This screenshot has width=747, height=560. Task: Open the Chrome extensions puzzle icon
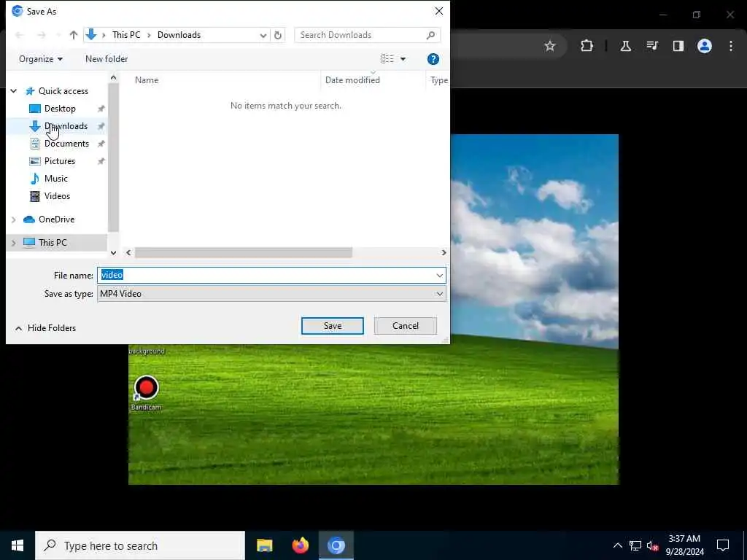click(587, 46)
